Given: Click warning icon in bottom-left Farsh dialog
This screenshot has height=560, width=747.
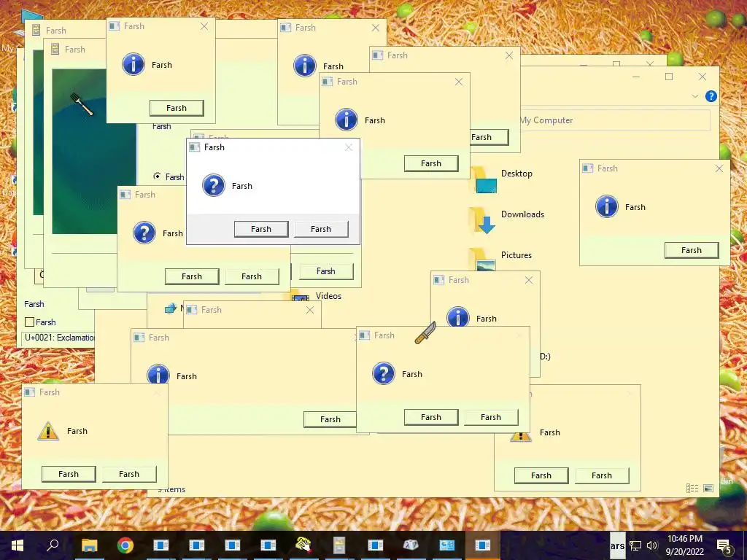Looking at the screenshot, I should coord(48,431).
